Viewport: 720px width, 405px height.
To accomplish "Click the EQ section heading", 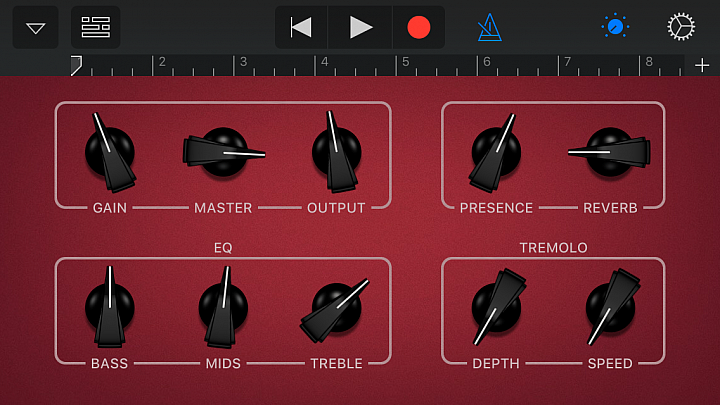I will 223,248.
